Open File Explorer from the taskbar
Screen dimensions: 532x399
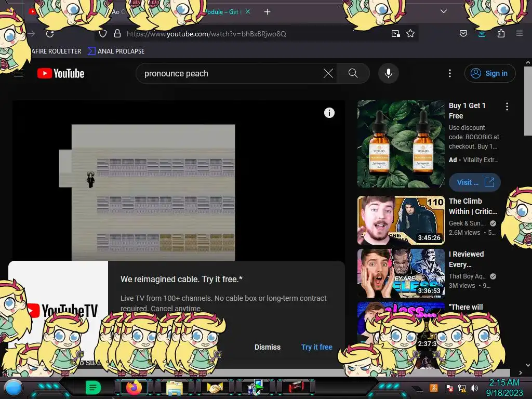pyautogui.click(x=175, y=388)
